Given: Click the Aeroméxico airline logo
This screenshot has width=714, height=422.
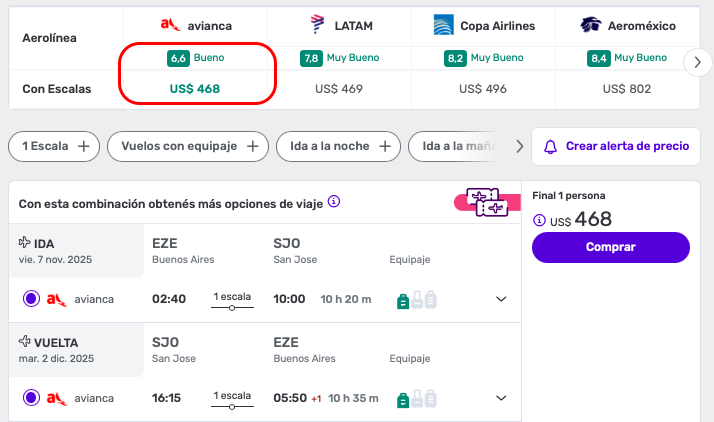Looking at the screenshot, I should point(591,24).
